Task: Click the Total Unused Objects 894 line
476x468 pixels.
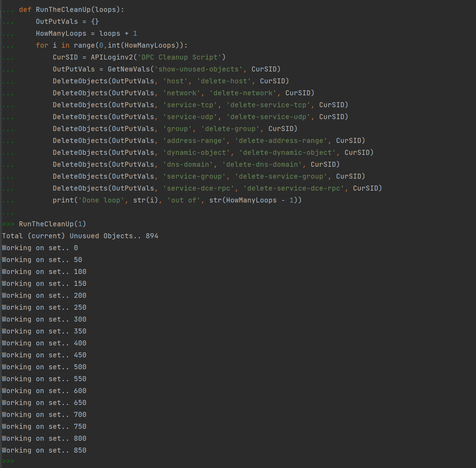Action: (80, 236)
